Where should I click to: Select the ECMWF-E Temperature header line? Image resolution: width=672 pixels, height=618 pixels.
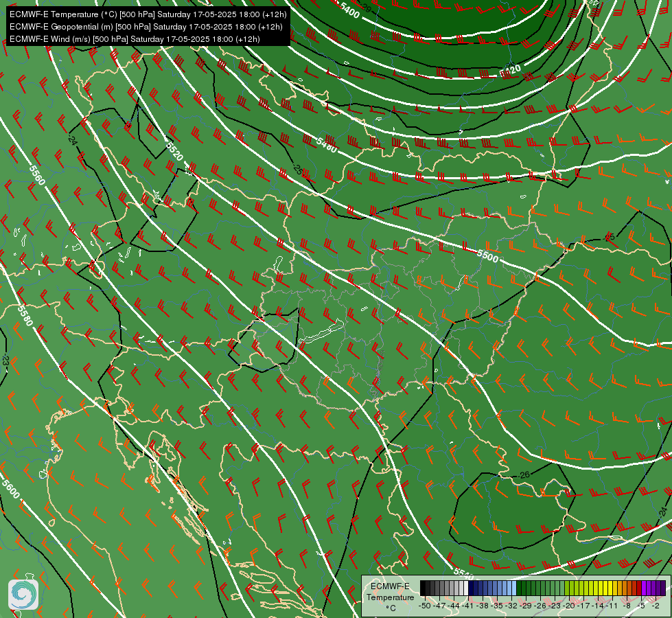[x=148, y=14]
